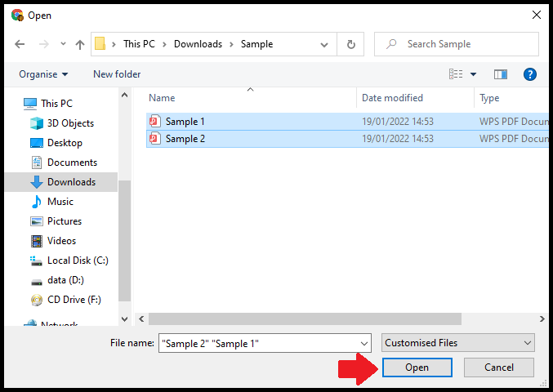
Task: Click the Documents page icon
Action: click(x=36, y=163)
